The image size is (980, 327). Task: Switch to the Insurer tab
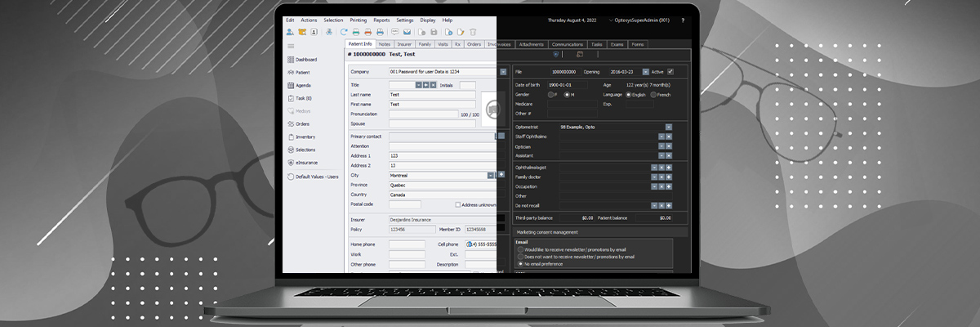click(404, 44)
